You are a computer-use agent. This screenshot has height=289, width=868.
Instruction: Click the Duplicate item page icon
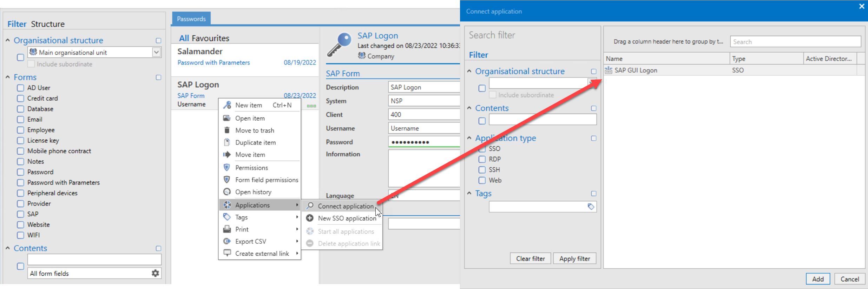click(227, 142)
